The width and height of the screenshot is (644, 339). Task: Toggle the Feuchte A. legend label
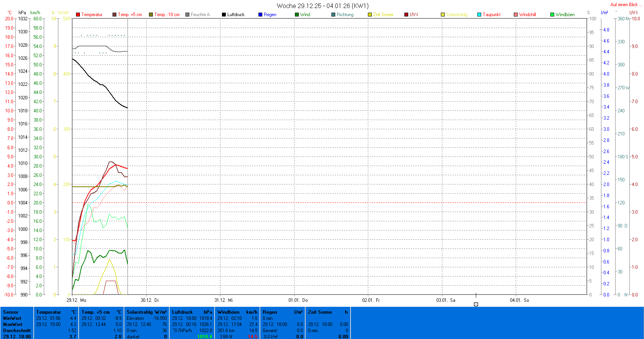pyautogui.click(x=200, y=15)
